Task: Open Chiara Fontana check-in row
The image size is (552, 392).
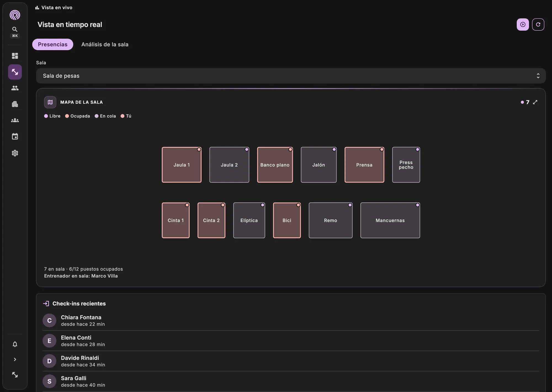Action: 291,321
